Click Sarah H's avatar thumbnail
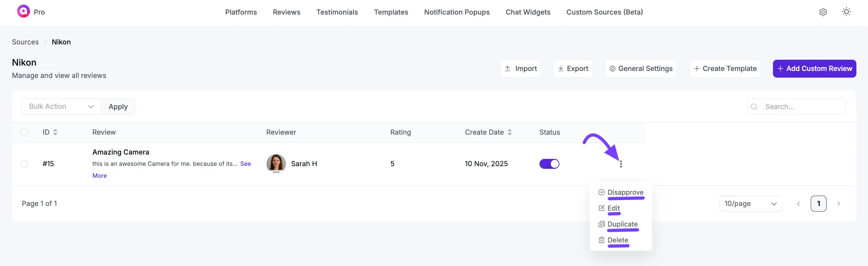The height and width of the screenshot is (266, 868). pyautogui.click(x=276, y=164)
